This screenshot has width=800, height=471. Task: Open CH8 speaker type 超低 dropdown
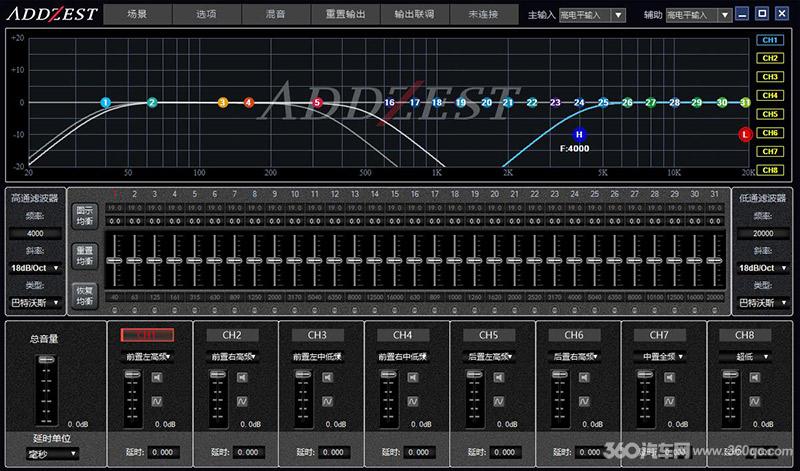(745, 357)
